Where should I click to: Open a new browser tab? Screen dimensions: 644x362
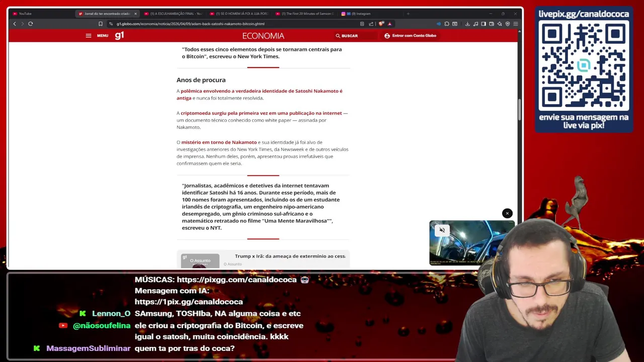pyautogui.click(x=408, y=14)
